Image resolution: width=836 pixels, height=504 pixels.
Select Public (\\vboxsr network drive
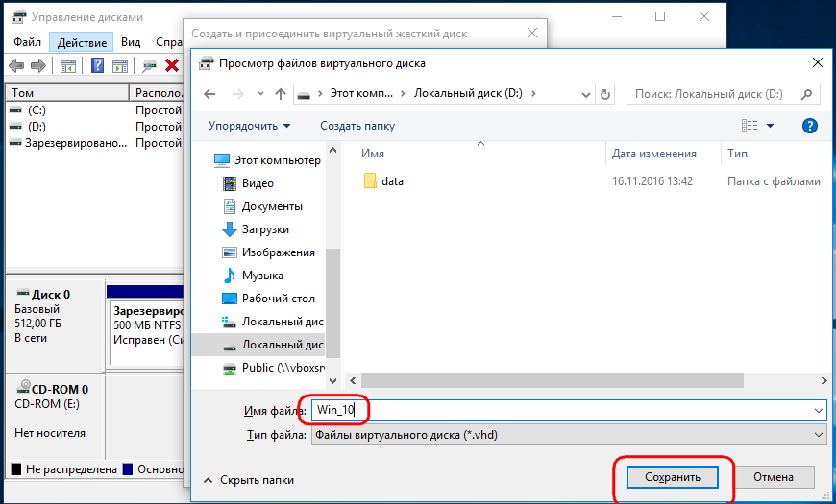tap(273, 368)
